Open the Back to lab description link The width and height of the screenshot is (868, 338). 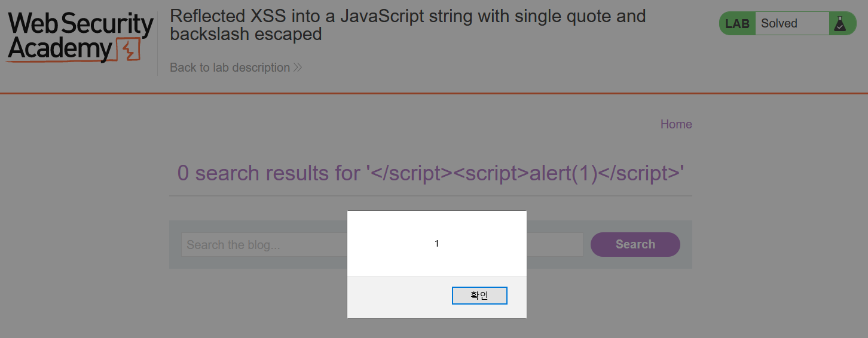(230, 67)
